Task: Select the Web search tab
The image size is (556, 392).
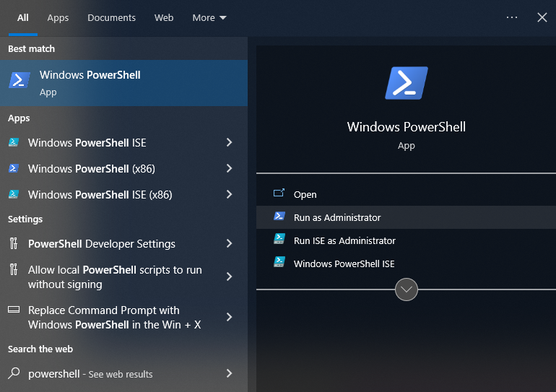Action: pos(164,17)
